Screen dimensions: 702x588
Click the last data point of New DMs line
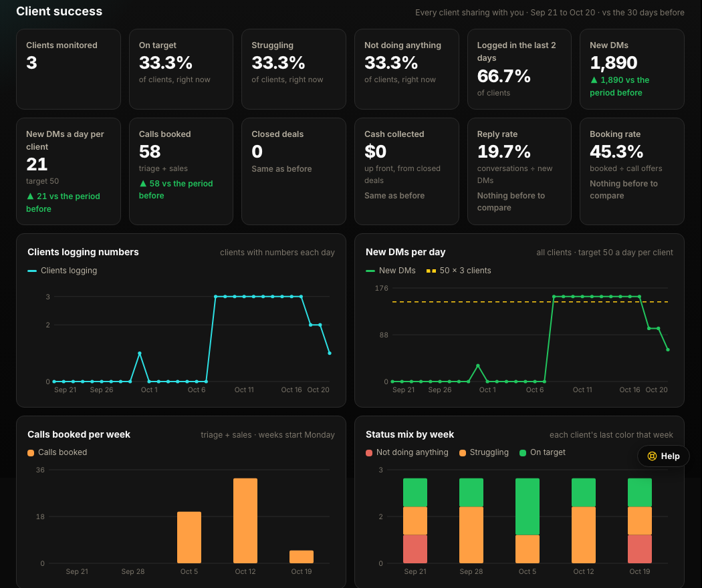[668, 349]
